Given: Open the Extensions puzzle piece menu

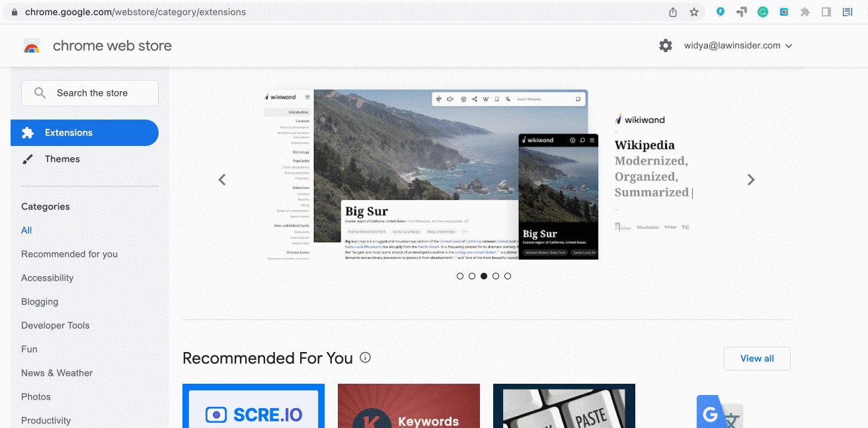Looking at the screenshot, I should [x=805, y=12].
